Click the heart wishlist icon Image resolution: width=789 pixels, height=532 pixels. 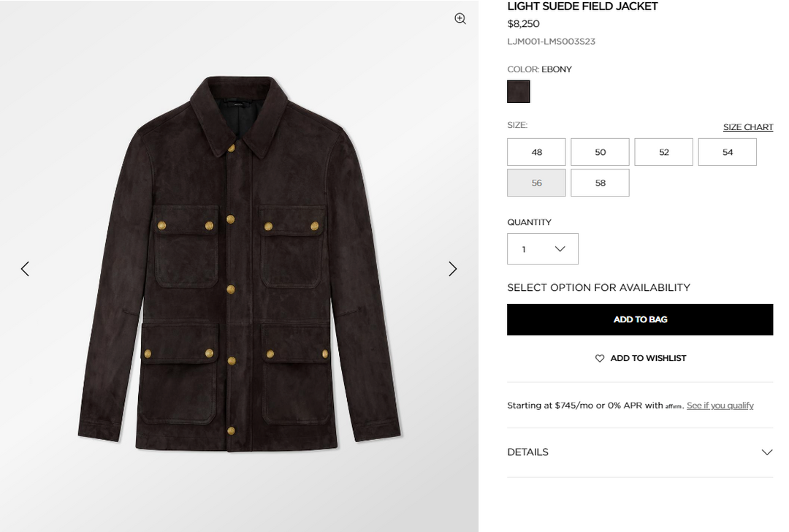tap(600, 358)
